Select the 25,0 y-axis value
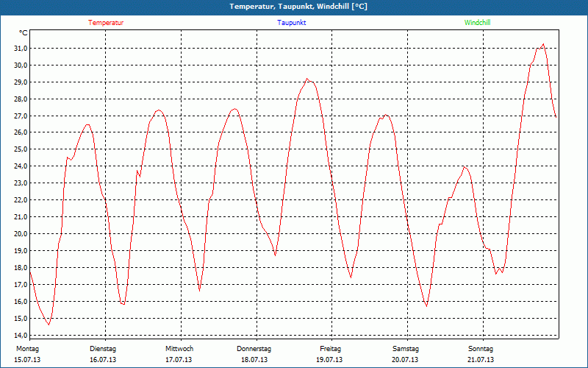The height and width of the screenshot is (368, 588). click(21, 149)
